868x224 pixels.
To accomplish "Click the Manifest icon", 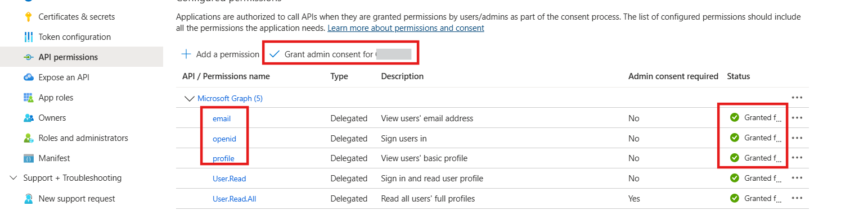I will (29, 158).
